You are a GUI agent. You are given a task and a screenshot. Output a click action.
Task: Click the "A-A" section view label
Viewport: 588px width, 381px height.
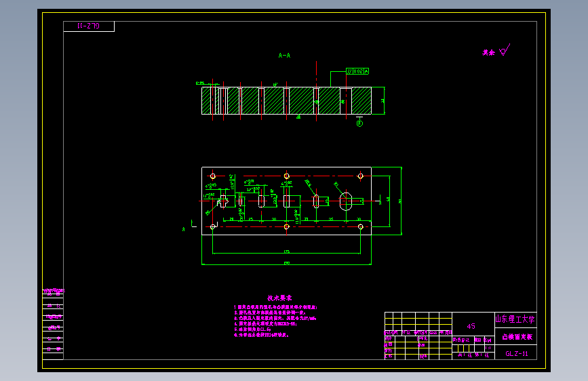(284, 56)
